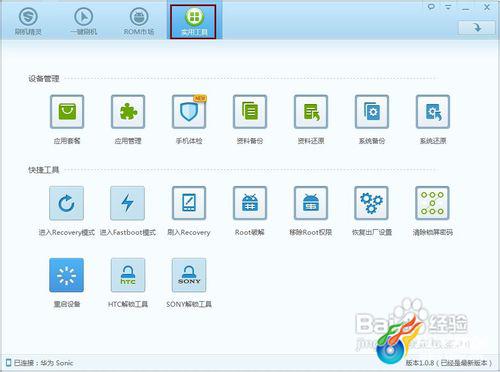
Task: Click 进入Recovery模式 refresh arrow icon
Action: click(66, 203)
